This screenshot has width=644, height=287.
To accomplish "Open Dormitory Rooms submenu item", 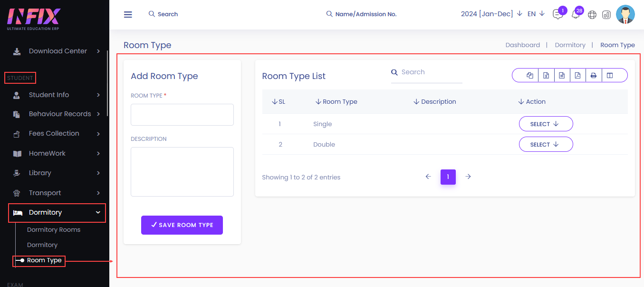I will (54, 229).
